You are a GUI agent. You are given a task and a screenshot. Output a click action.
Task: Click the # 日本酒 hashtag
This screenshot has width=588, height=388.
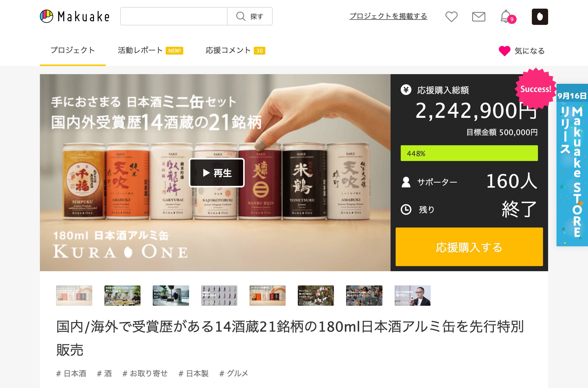pos(71,373)
